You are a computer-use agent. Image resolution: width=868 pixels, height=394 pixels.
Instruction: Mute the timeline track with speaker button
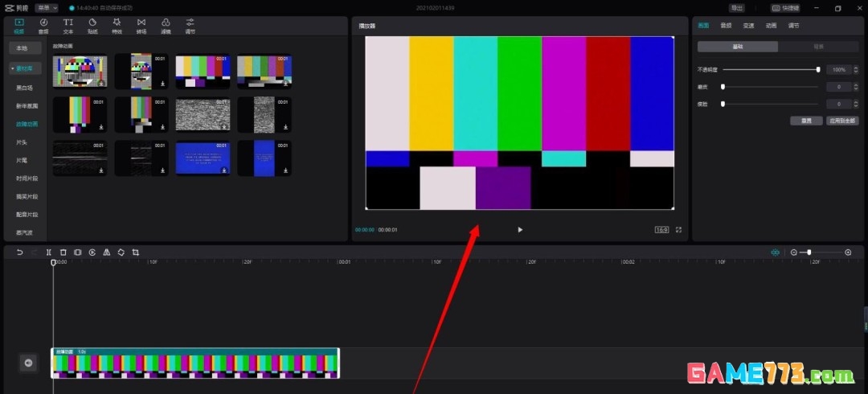tap(28, 363)
